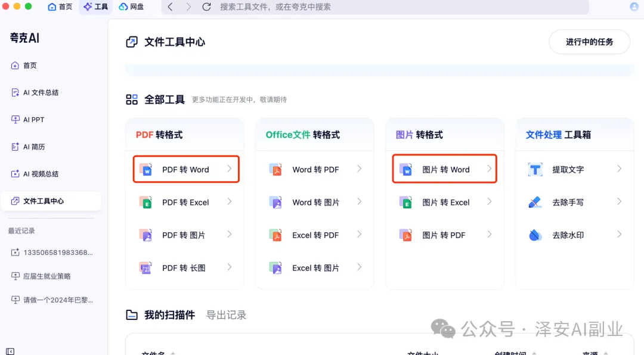
Task: Switch to the 首页 top tab
Action: pos(60,7)
